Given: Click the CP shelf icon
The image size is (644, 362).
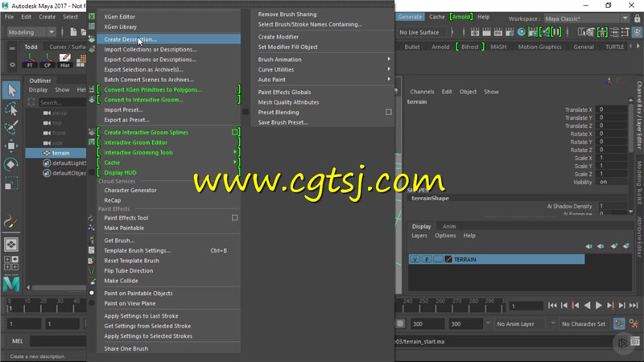Looking at the screenshot, I should 47,60.
